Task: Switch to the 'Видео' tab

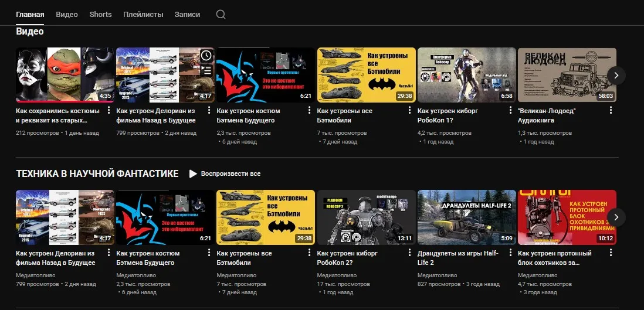Action: (67, 15)
